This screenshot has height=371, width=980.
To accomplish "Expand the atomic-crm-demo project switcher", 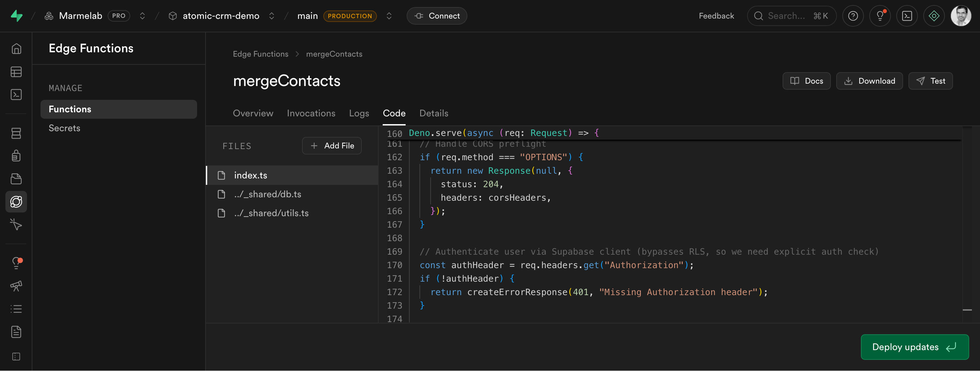I will [271, 16].
